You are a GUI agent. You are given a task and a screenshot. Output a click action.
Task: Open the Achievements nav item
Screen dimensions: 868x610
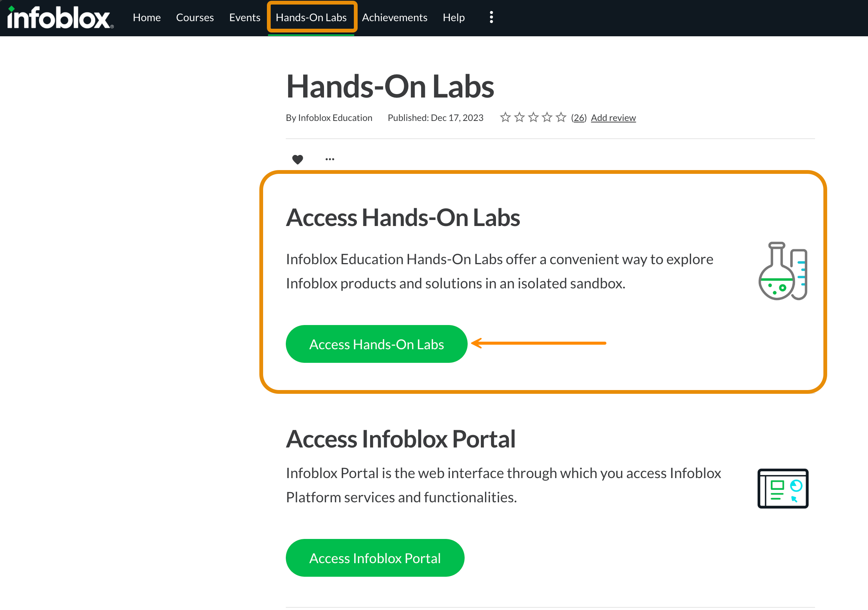click(x=395, y=17)
